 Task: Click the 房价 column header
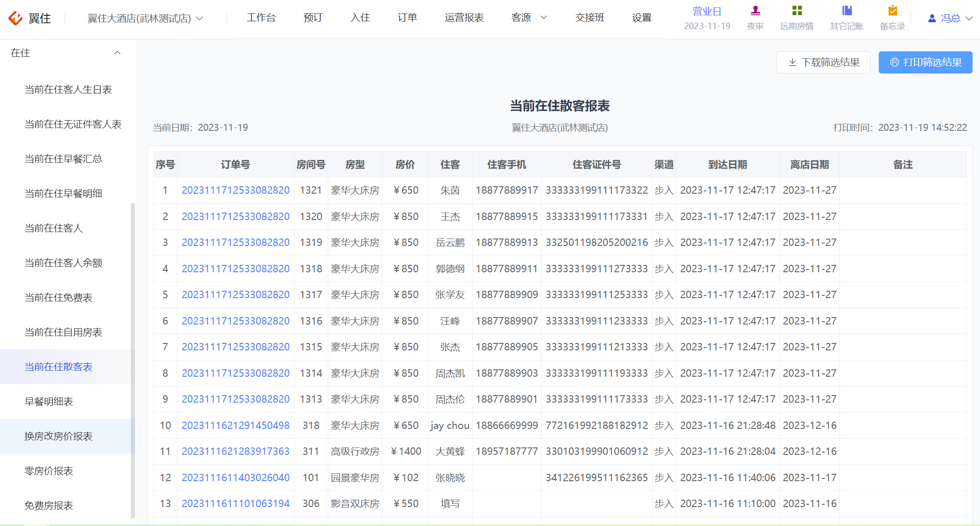click(405, 165)
